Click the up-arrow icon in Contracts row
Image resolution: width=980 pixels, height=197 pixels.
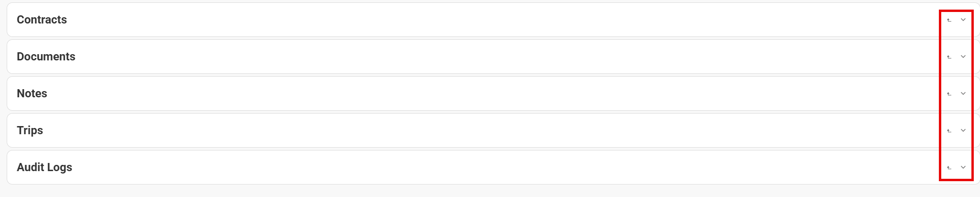949,20
